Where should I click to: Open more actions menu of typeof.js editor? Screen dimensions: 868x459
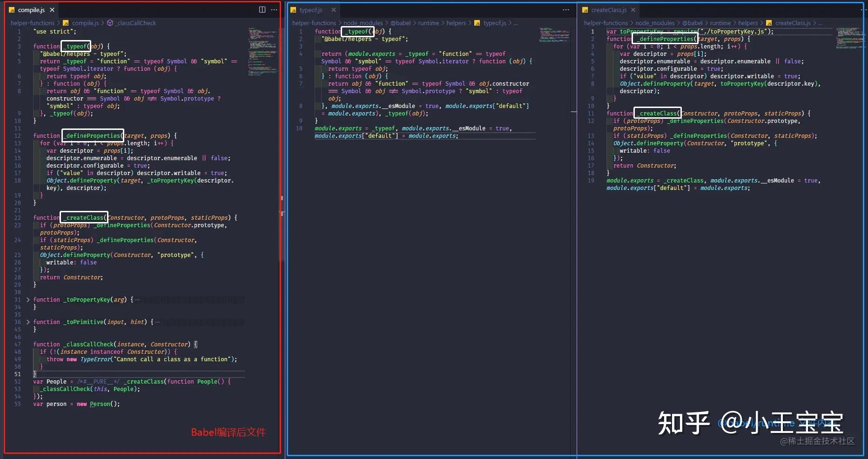tap(566, 10)
